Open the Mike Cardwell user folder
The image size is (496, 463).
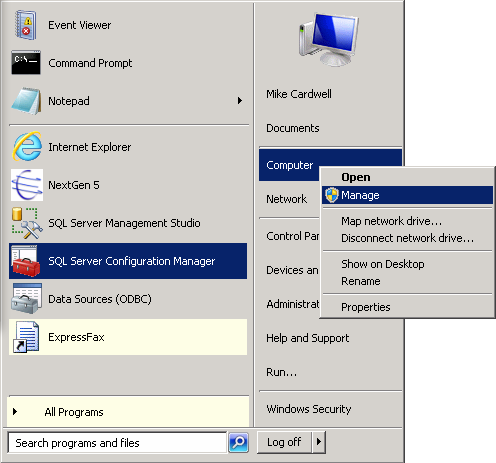[x=299, y=94]
